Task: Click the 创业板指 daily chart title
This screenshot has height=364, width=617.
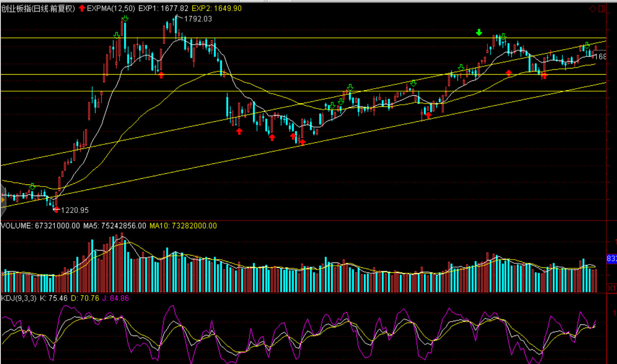Action: (38, 8)
